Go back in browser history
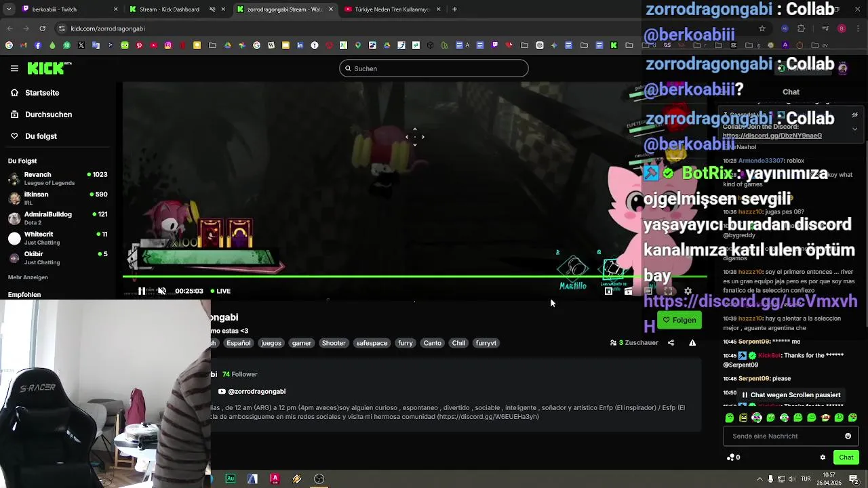Viewport: 868px width, 488px height. (x=9, y=28)
